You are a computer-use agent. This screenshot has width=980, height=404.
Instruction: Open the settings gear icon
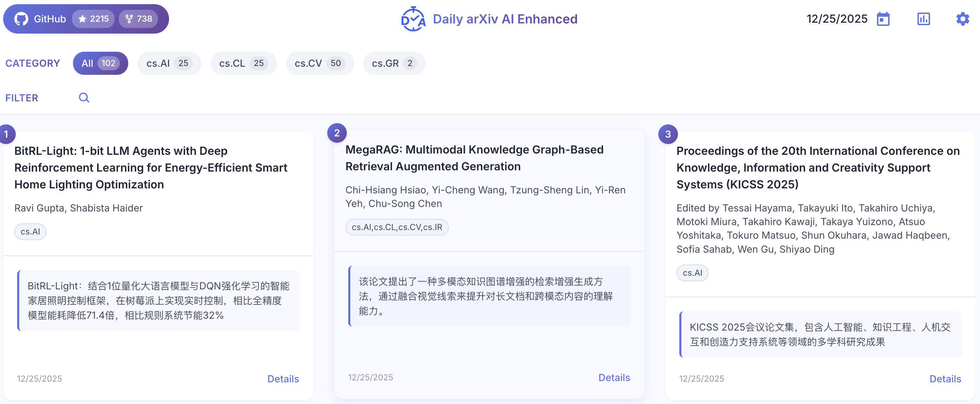coord(963,19)
